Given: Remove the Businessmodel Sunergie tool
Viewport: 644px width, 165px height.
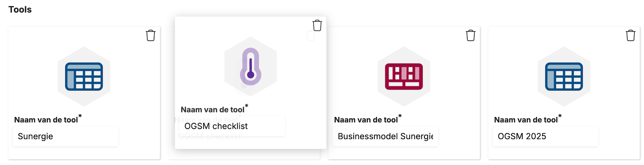Looking at the screenshot, I should point(471,35).
